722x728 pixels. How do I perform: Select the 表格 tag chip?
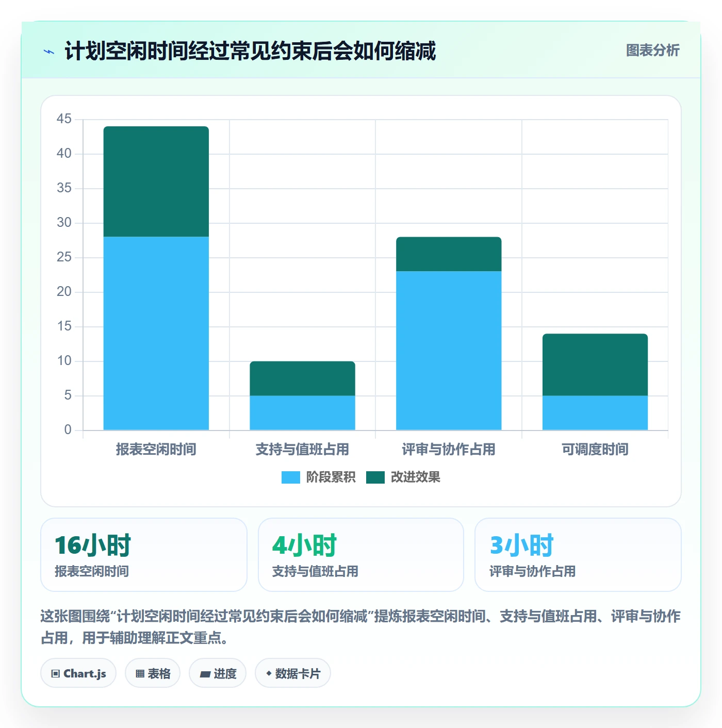[153, 673]
